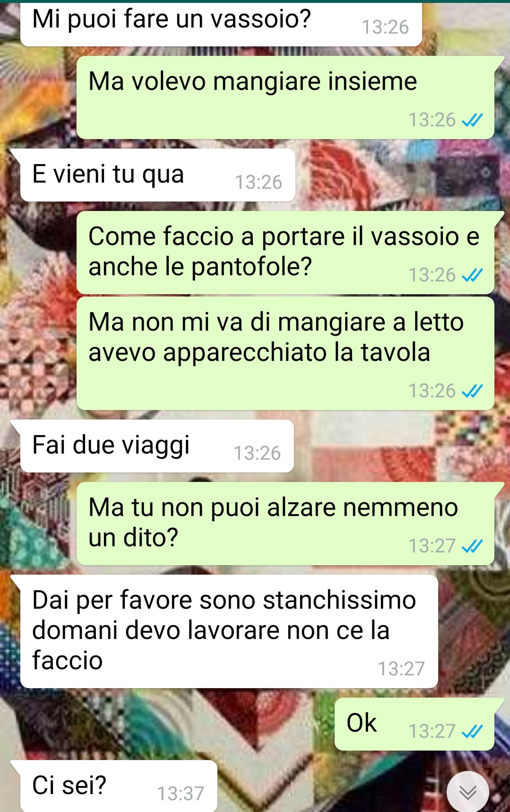
Task: Select 'Ma volevo mangiare insieme' message bubble
Action: (x=285, y=97)
